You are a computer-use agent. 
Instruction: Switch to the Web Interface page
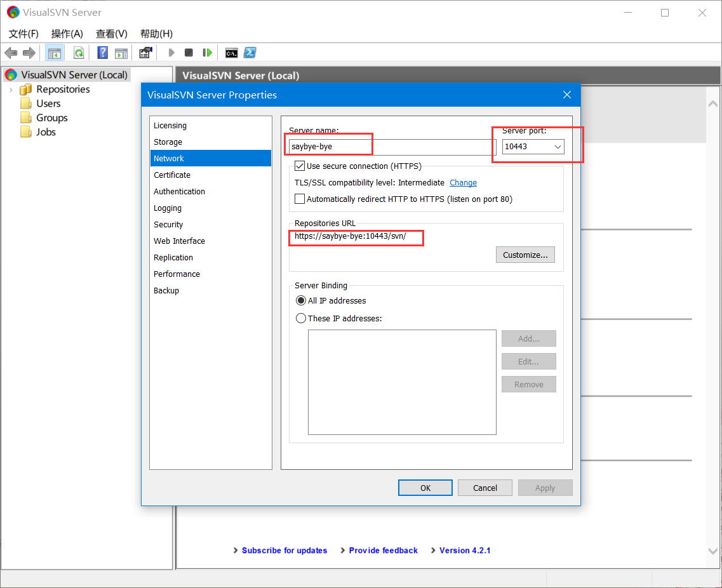point(210,241)
